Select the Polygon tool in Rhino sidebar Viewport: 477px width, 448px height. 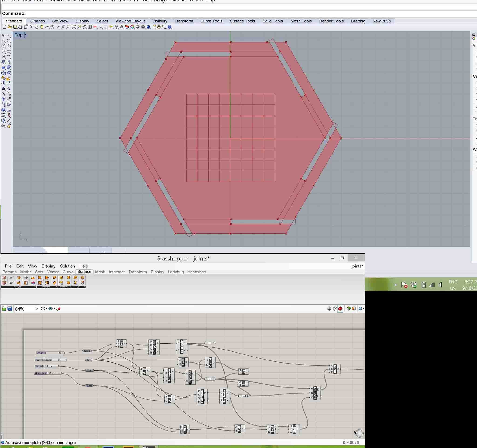[x=3, y=57]
